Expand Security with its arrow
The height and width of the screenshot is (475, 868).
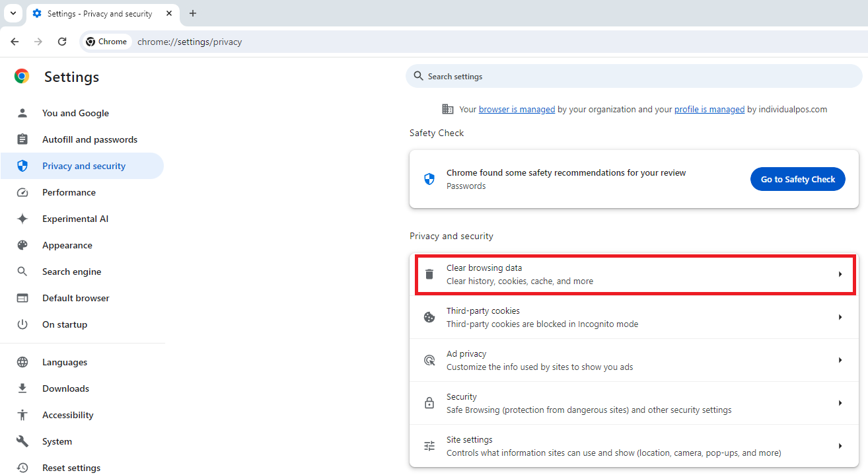tap(840, 403)
